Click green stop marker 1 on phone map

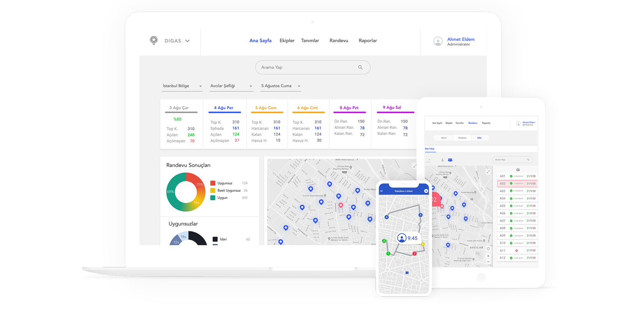pos(388,254)
